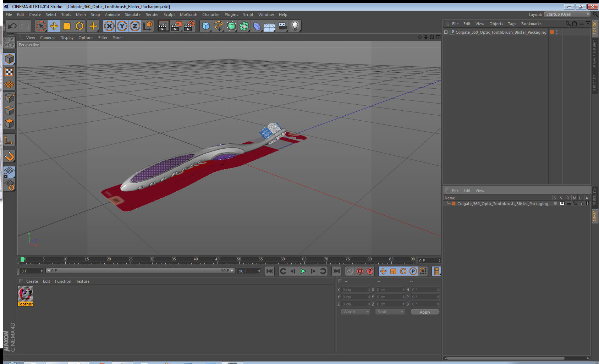Switch to Model mode cube icon
599x364 pixels.
tap(10, 59)
